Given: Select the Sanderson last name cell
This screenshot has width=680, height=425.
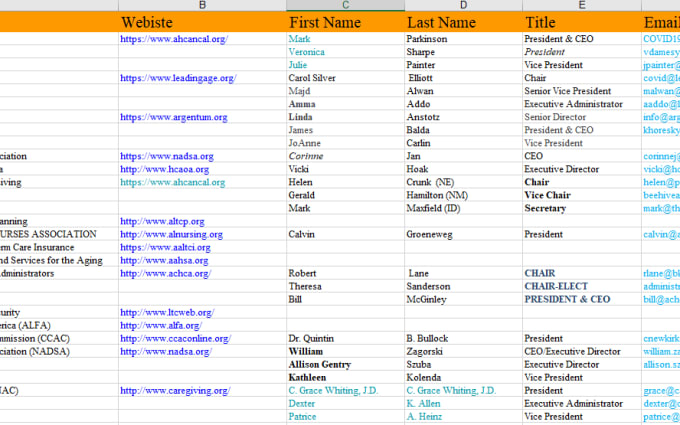Looking at the screenshot, I should (464, 286).
